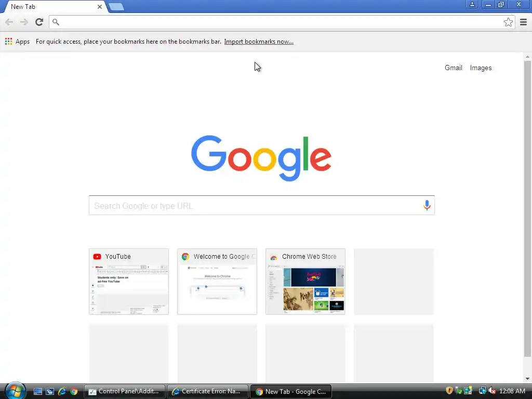Restore down the Chrome window
This screenshot has width=532, height=399.
[x=501, y=4]
